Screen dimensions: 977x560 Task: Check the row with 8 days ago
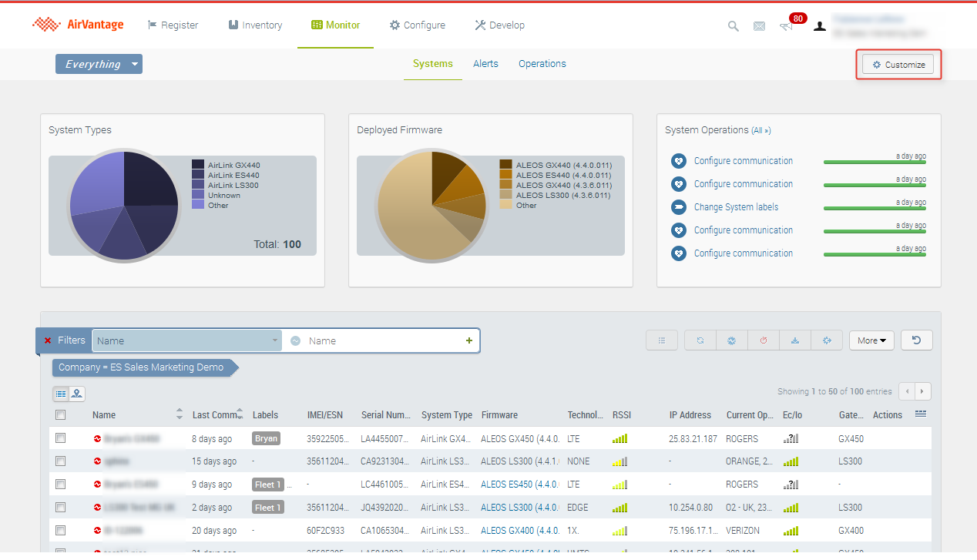point(61,438)
